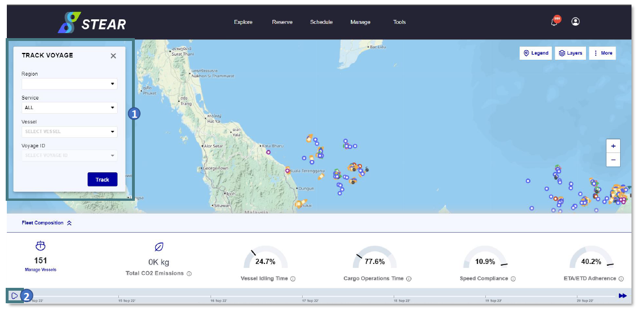
Task: Click the info icon beside Vessel Idling Time
Action: tap(293, 279)
